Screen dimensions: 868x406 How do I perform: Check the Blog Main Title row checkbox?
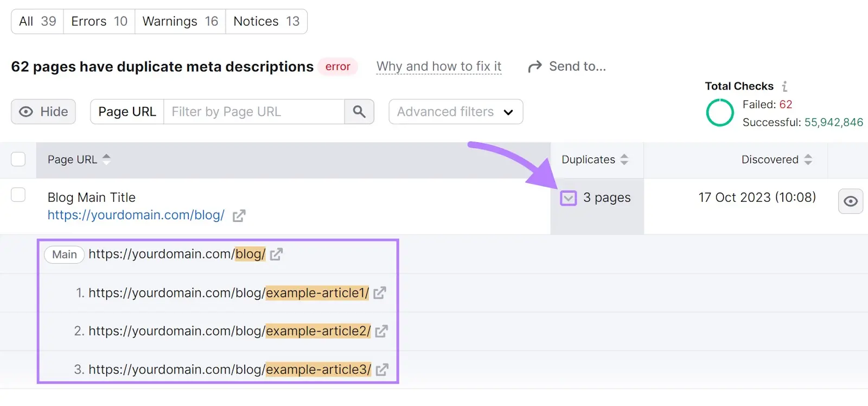tap(18, 195)
